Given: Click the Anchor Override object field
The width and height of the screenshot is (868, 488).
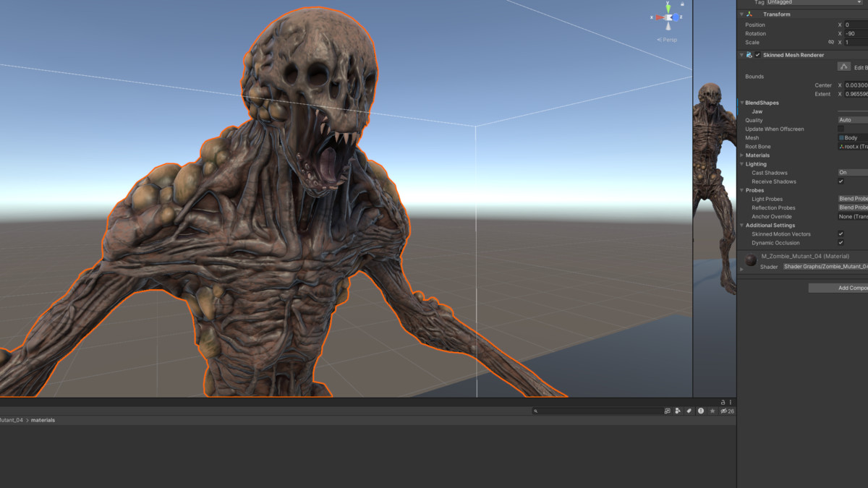Looking at the screenshot, I should pos(852,216).
